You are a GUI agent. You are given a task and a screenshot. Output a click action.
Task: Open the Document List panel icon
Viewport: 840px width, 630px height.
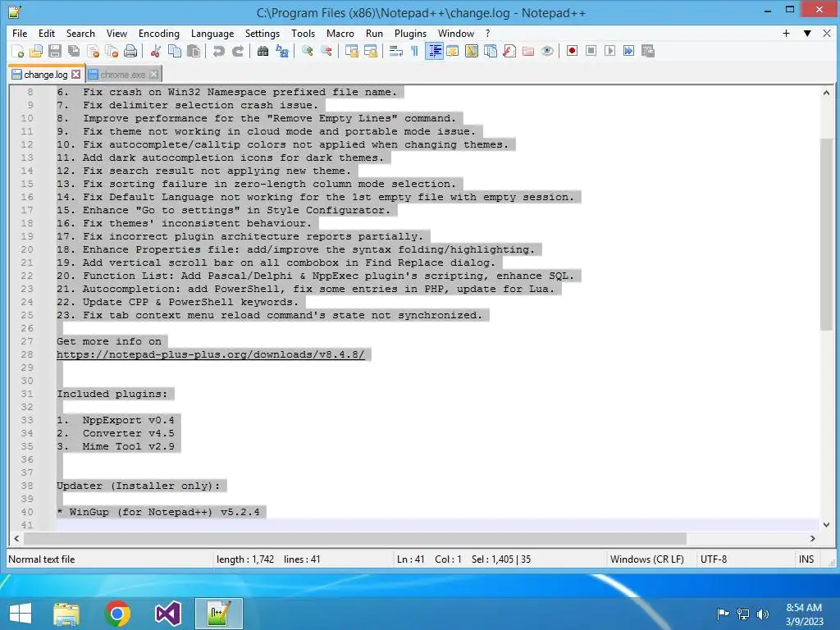491,51
